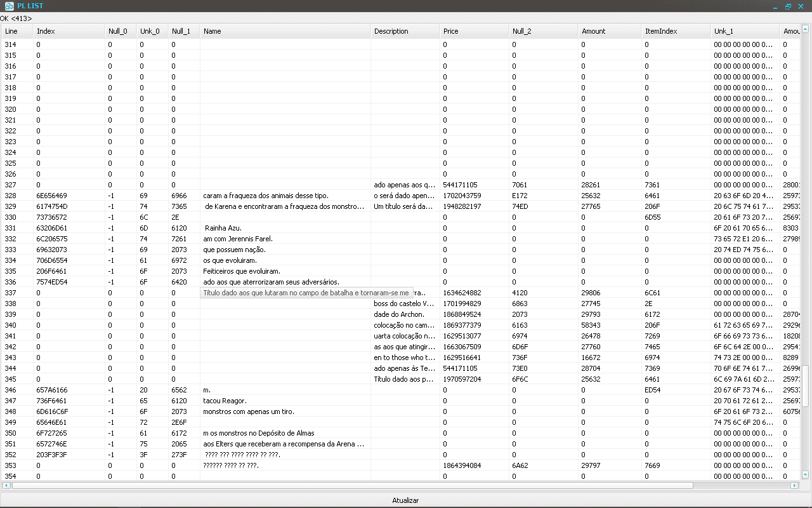Click the Unk_1 column header
Image resolution: width=812 pixels, height=508 pixels.
(745, 31)
